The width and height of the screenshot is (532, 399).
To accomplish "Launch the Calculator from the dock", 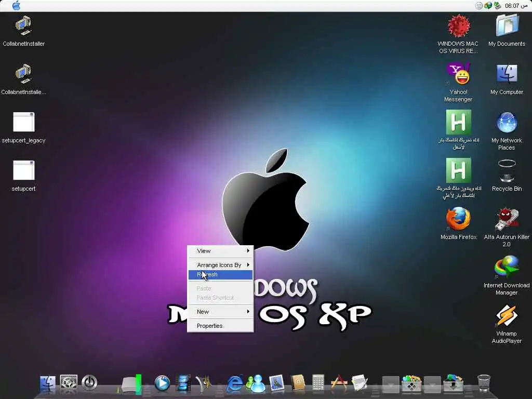I will point(318,383).
